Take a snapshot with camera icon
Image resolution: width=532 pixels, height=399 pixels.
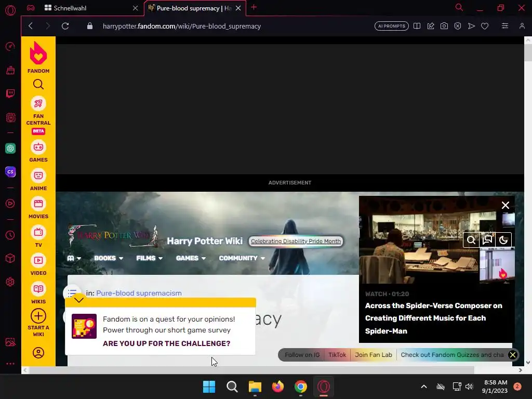click(x=444, y=26)
